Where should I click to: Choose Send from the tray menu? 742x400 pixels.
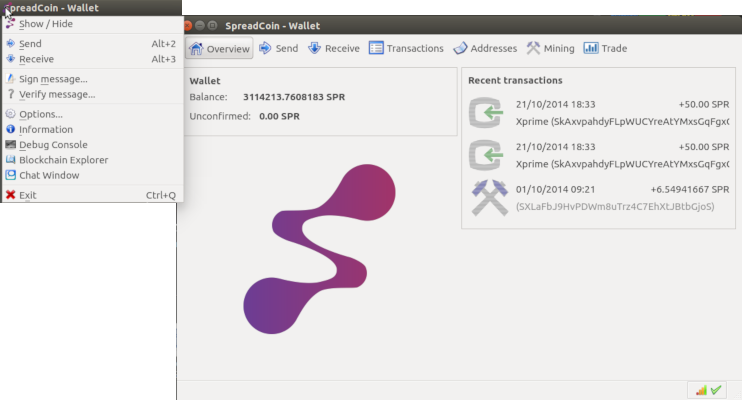(92, 44)
